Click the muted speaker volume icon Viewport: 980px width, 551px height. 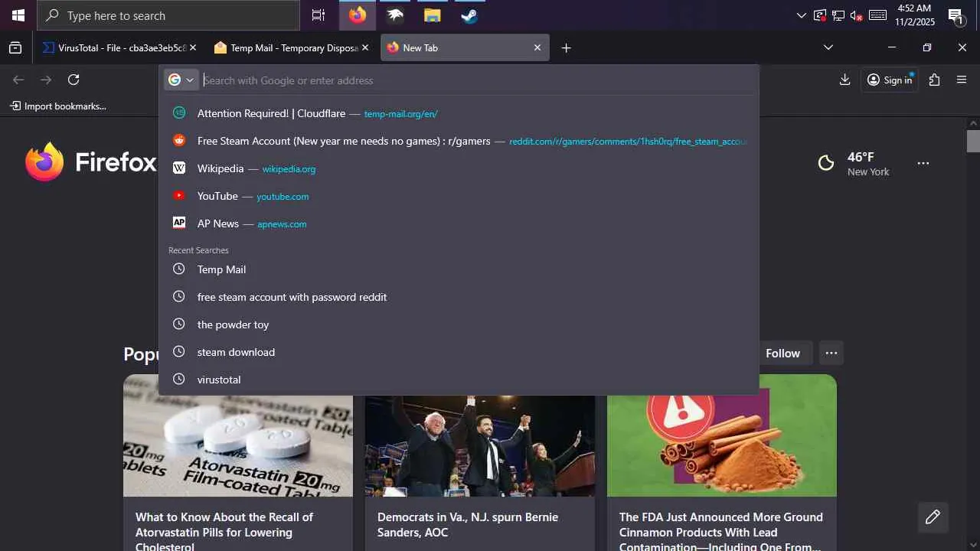click(857, 15)
